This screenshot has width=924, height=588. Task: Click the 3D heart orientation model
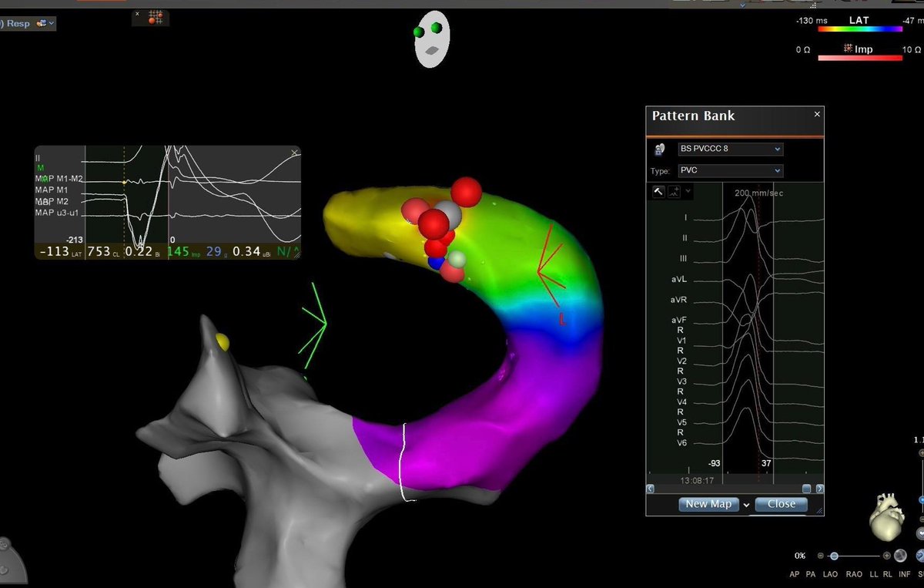coord(885,516)
